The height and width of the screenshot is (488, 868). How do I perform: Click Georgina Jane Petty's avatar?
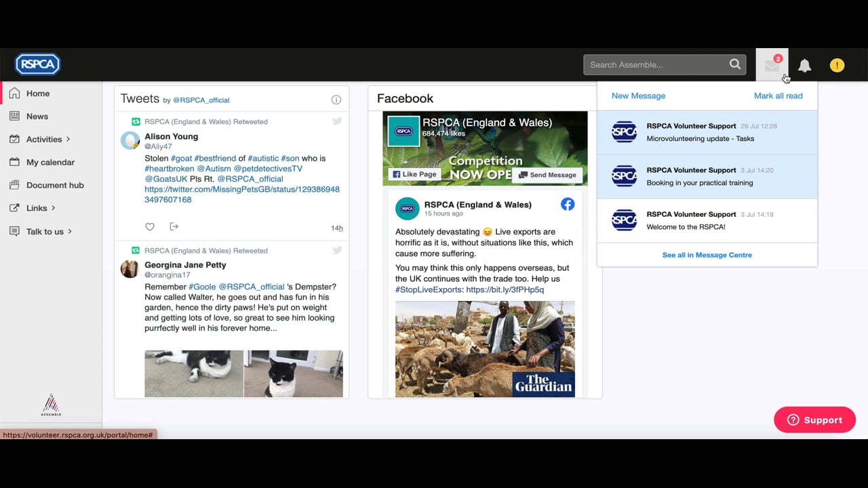tap(130, 269)
